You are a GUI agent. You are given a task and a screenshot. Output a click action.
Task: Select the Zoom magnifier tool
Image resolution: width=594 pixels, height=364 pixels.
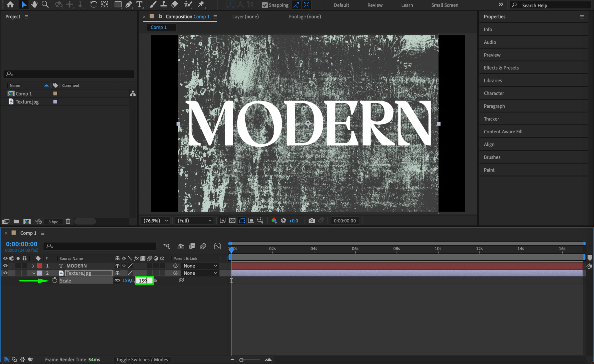click(45, 4)
